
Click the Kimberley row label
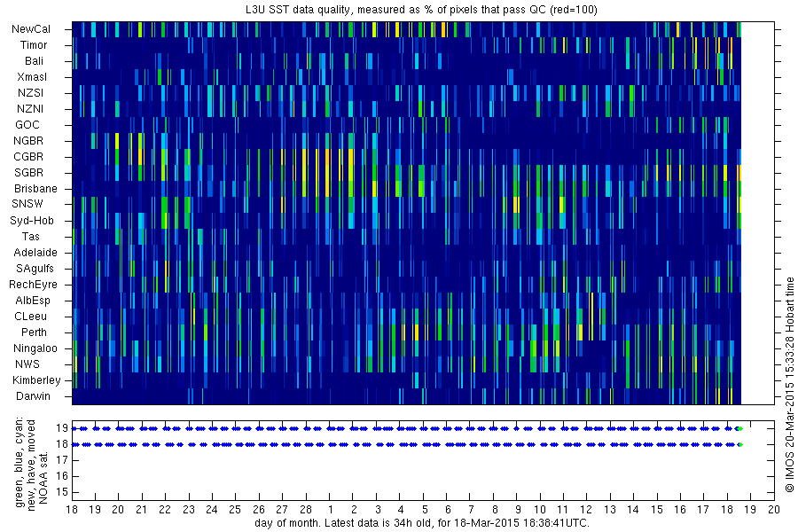pyautogui.click(x=36, y=379)
